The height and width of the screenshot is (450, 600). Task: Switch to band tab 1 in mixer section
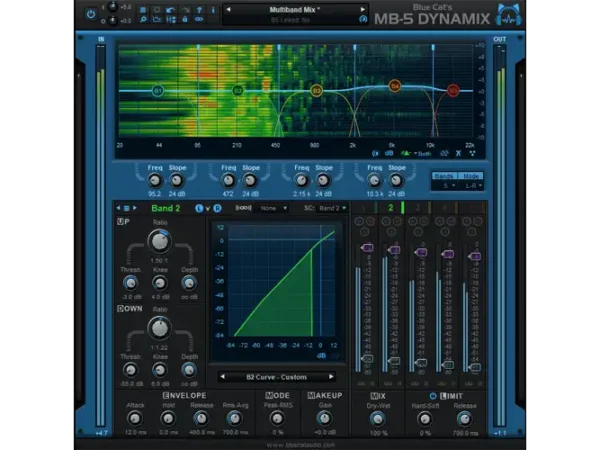click(364, 208)
